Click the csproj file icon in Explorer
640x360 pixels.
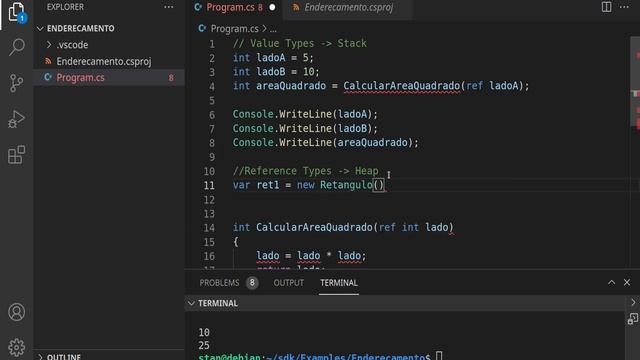[48, 61]
